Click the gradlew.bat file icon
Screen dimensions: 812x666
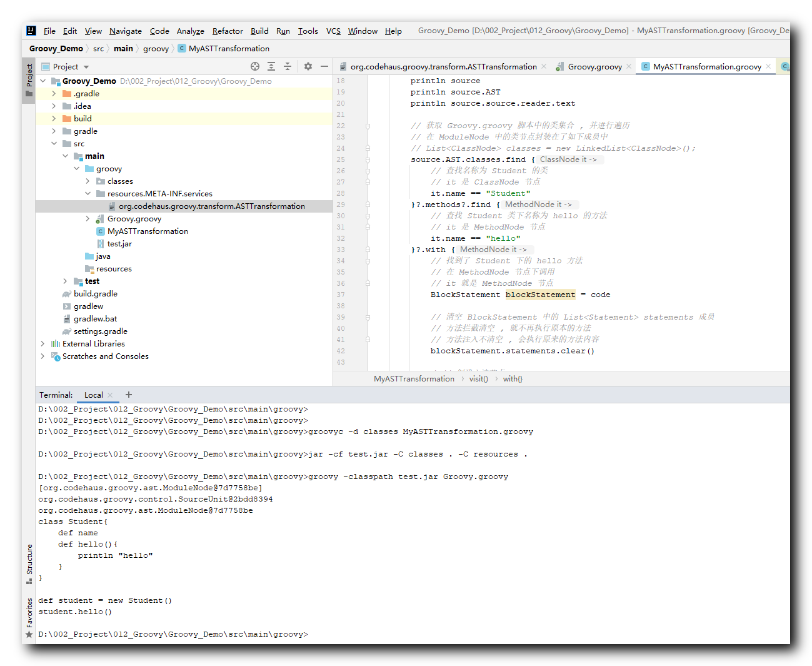67,319
